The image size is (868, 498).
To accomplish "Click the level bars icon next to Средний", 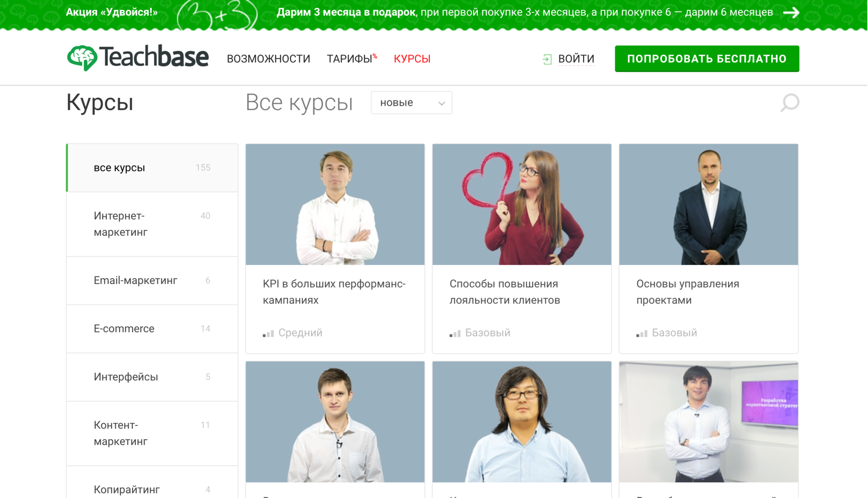I will tap(268, 333).
